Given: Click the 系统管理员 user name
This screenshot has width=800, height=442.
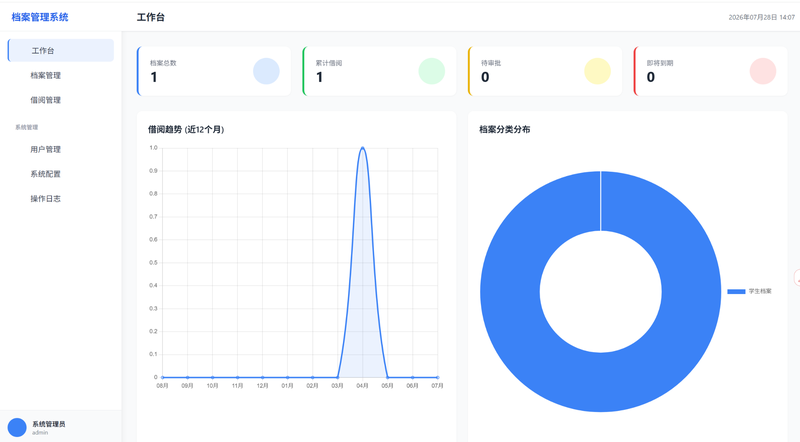Looking at the screenshot, I should 48,424.
